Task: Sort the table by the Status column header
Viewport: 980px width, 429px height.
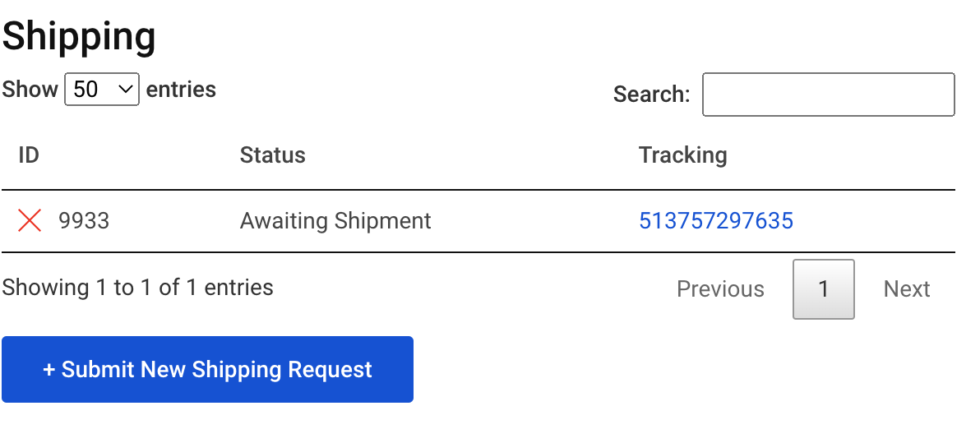Action: (272, 155)
